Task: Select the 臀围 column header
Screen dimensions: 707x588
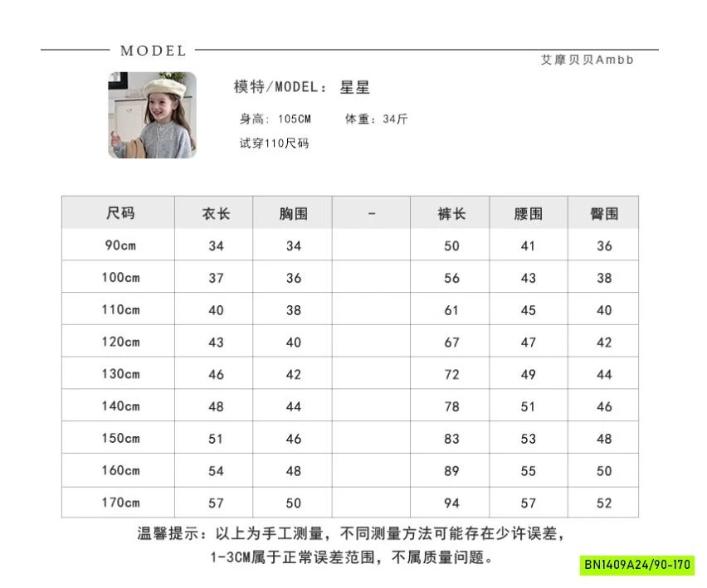Action: click(x=604, y=213)
